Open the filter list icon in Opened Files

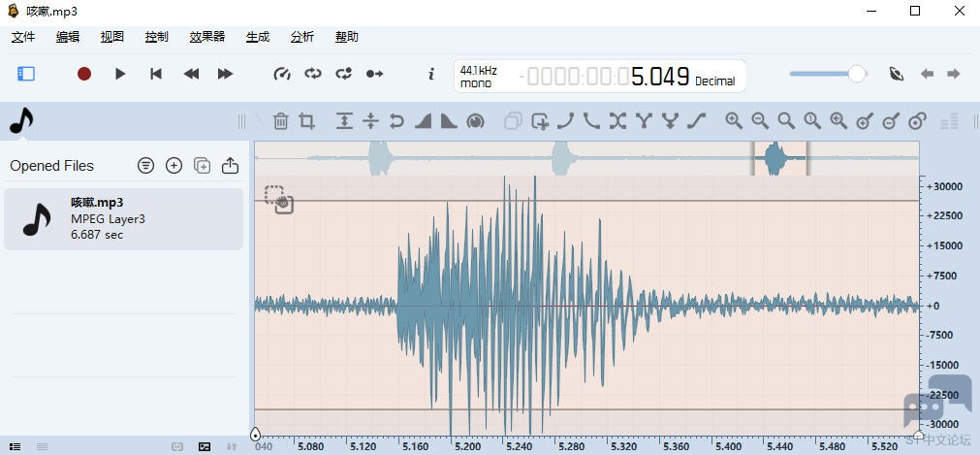[x=145, y=166]
